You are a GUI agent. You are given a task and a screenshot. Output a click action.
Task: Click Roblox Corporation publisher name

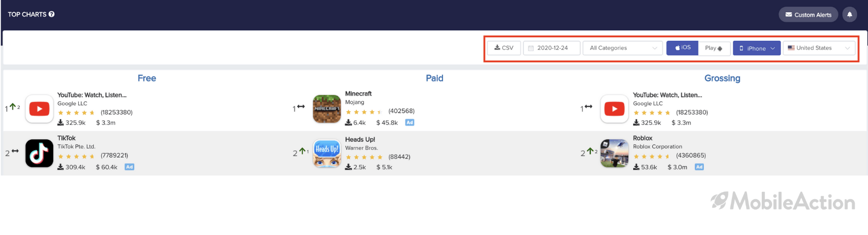point(658,147)
